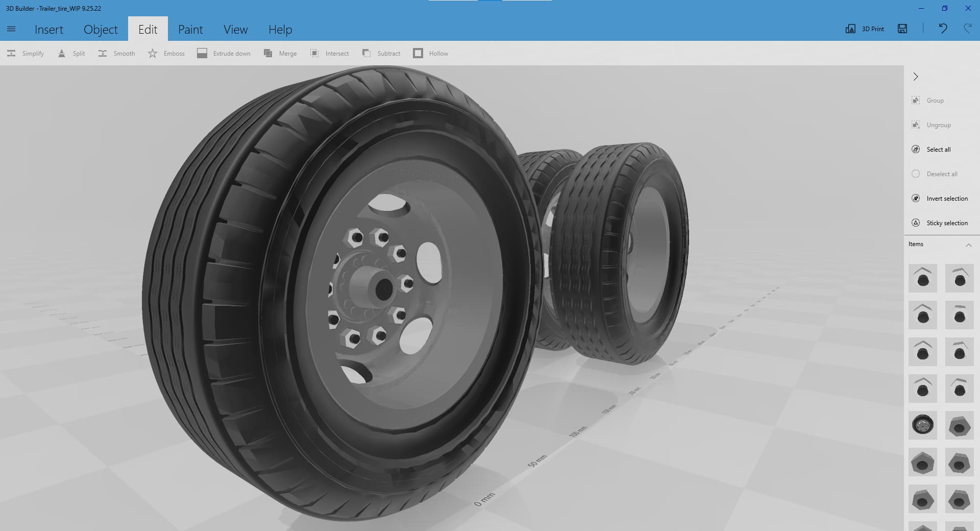Click the 3D Print button
The width and height of the screenshot is (980, 531).
pyautogui.click(x=865, y=29)
